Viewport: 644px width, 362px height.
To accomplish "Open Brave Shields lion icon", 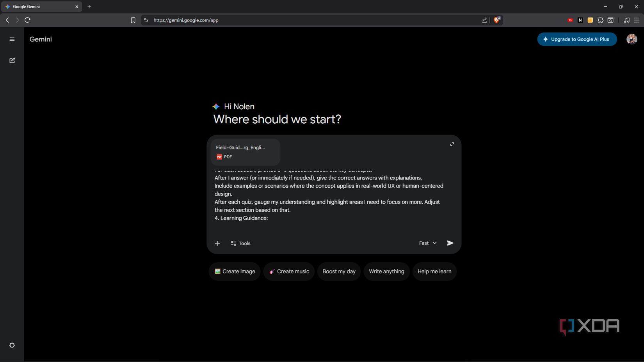I will (497, 20).
